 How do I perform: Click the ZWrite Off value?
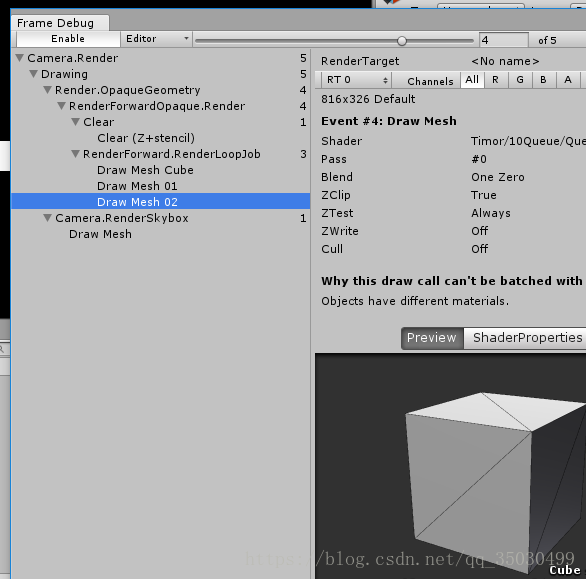480,231
